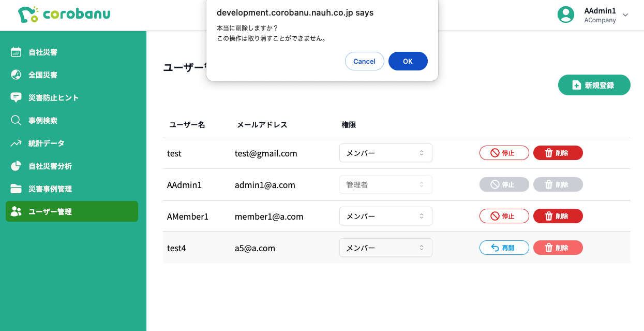Expand account menu chevron beside AAdmin1
The width and height of the screenshot is (644, 331).
pyautogui.click(x=625, y=15)
